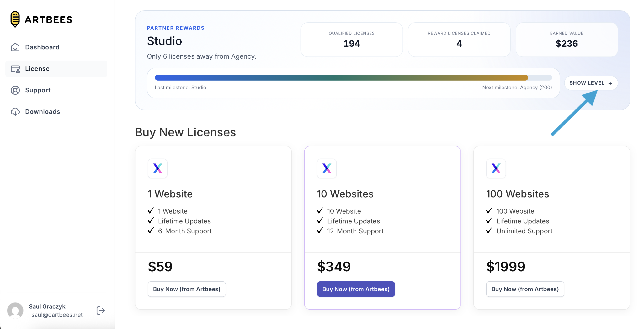Screen dimensions: 644x330
Task: Buy the $1999 hundred websites license
Action: (525, 289)
